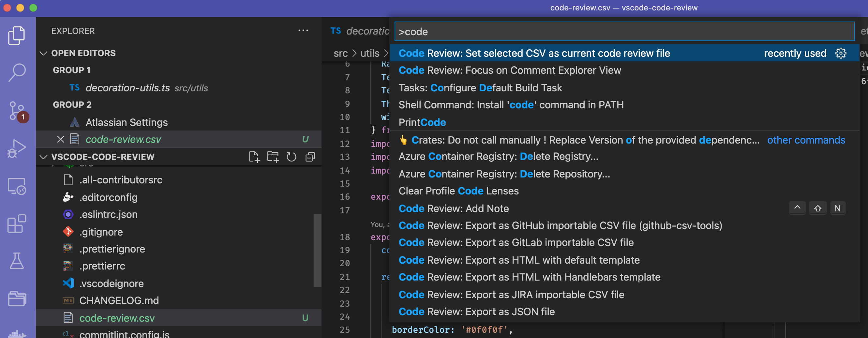Run Code Review: Focus on Comment Explorer View

point(624,70)
